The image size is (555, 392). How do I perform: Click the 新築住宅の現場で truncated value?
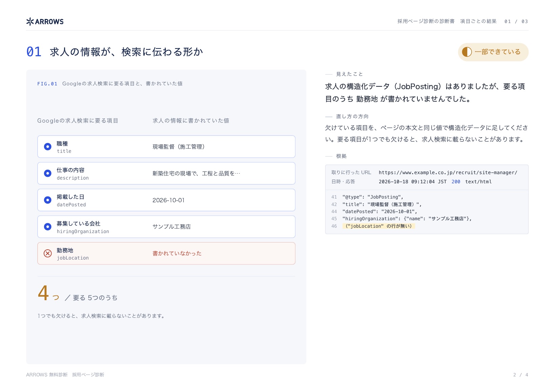(196, 173)
